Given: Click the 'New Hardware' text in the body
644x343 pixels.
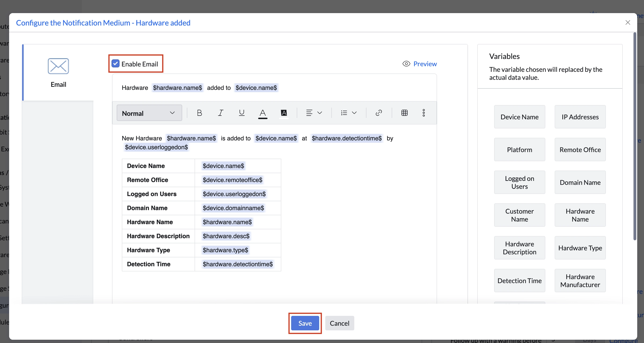Looking at the screenshot, I should (x=142, y=138).
